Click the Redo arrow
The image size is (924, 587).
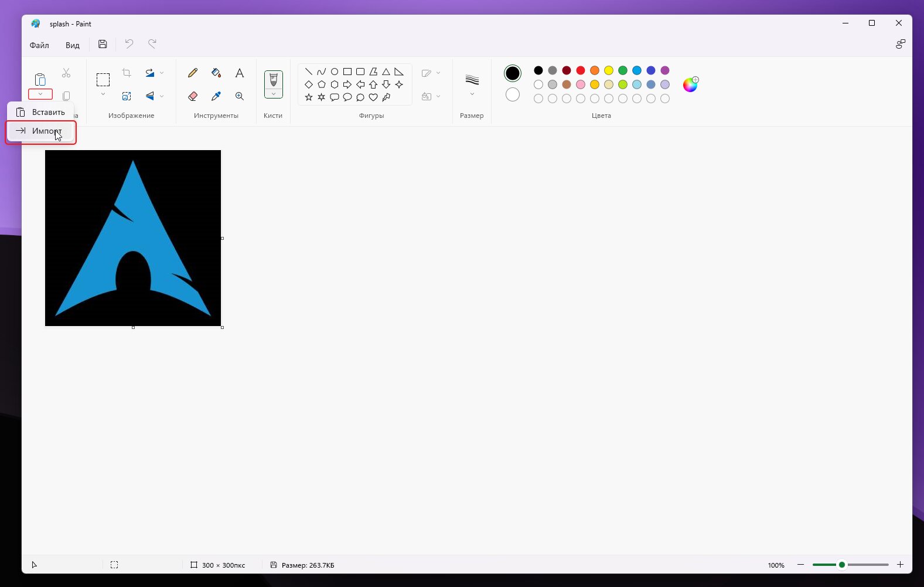tap(152, 44)
